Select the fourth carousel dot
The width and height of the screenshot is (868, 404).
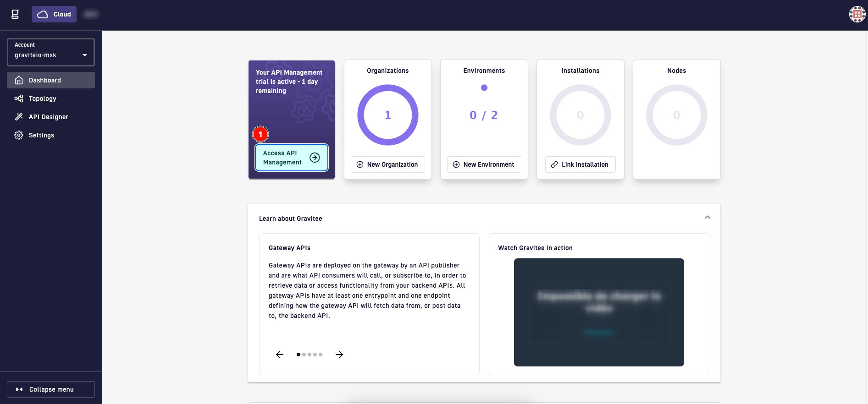315,355
